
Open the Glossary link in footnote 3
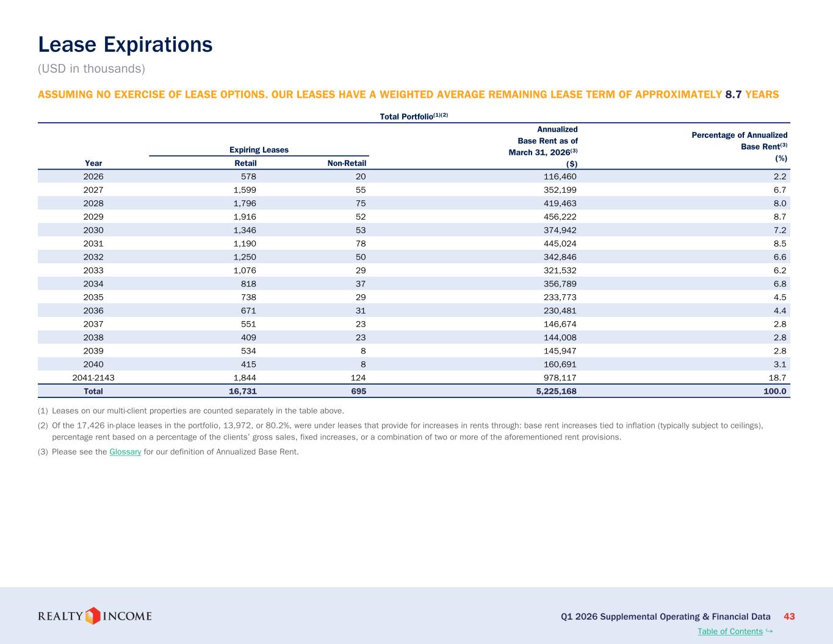click(x=125, y=452)
